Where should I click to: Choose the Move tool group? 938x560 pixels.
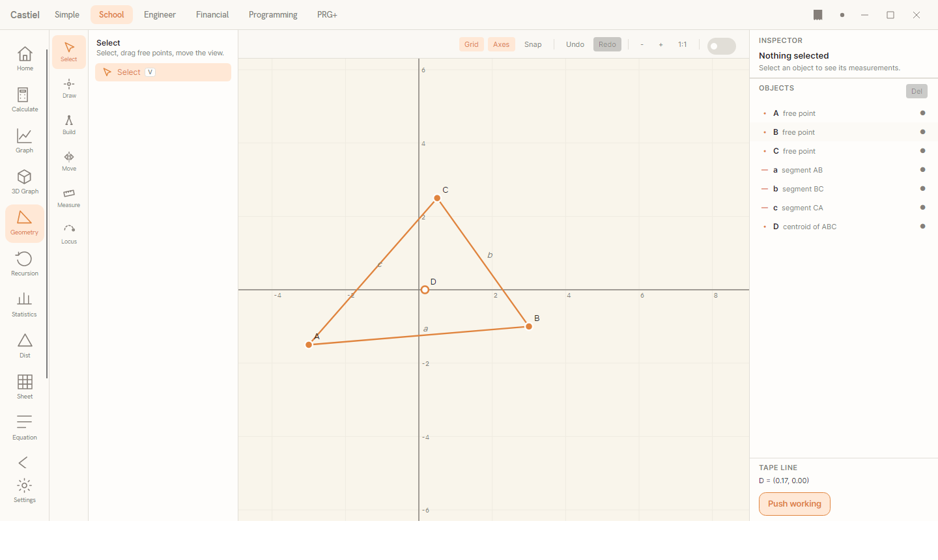tap(69, 161)
